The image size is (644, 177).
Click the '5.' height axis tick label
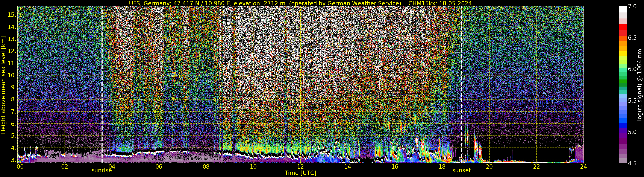click(13, 136)
